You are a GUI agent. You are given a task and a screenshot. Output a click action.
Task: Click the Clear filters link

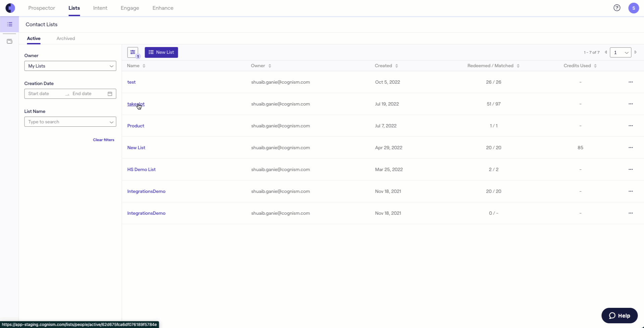103,140
